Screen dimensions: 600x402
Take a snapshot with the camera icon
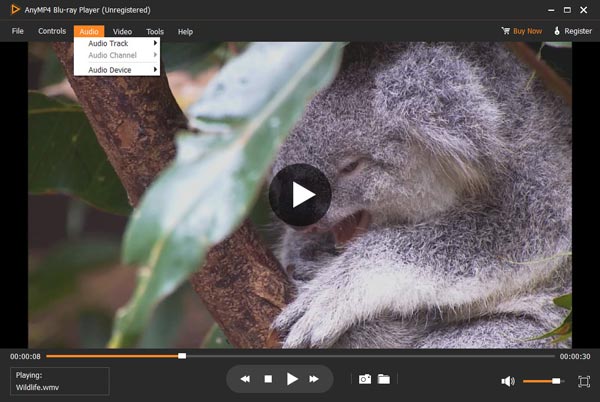[365, 379]
